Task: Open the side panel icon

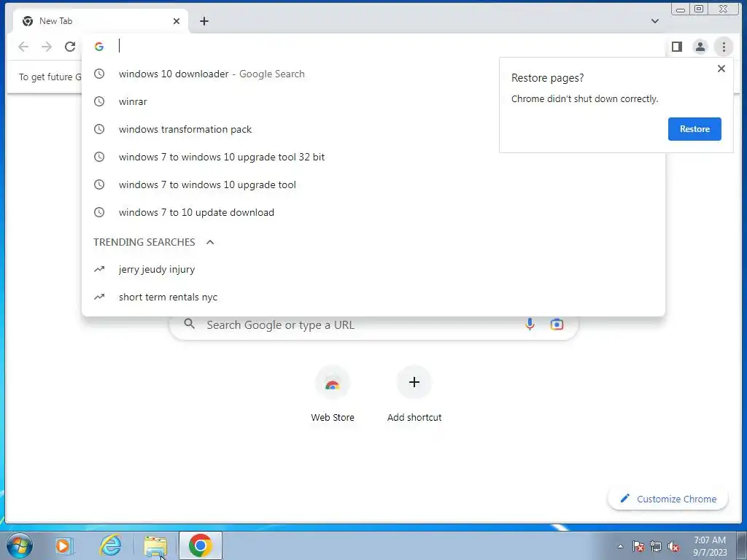Action: [x=676, y=47]
